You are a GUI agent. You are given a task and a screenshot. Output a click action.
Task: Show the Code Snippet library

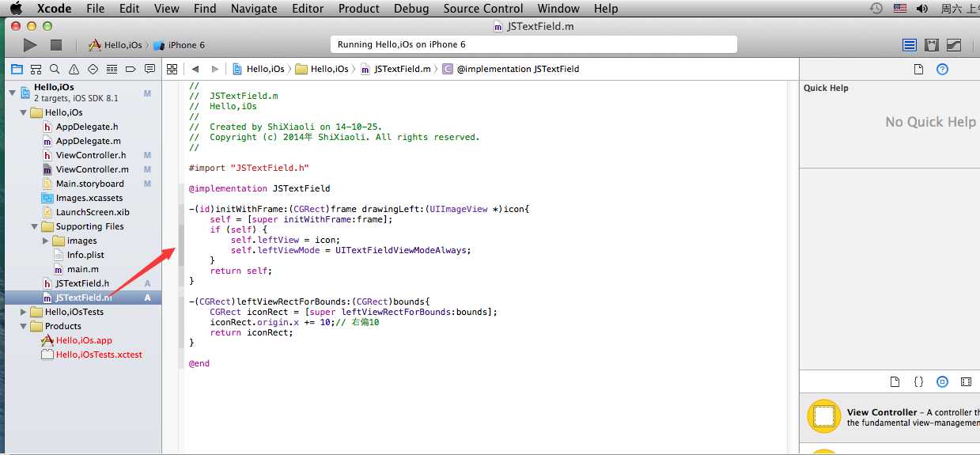pyautogui.click(x=918, y=381)
